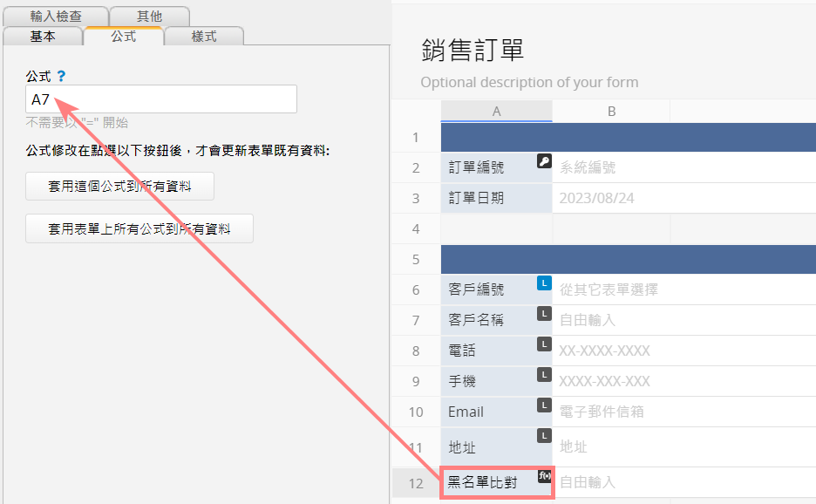Select row header 10
The height and width of the screenshot is (504, 816).
click(x=416, y=412)
